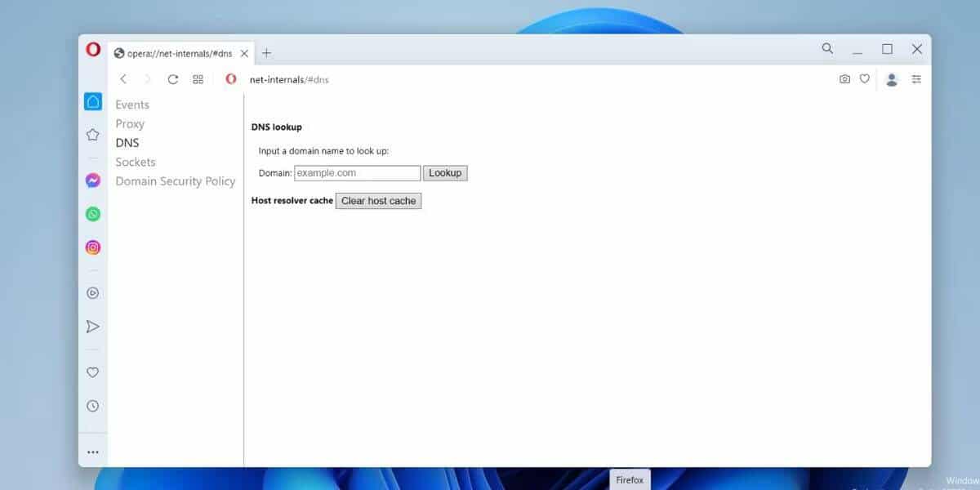Screen dimensions: 980x490
Task: Open the Proxy section
Action: (130, 123)
